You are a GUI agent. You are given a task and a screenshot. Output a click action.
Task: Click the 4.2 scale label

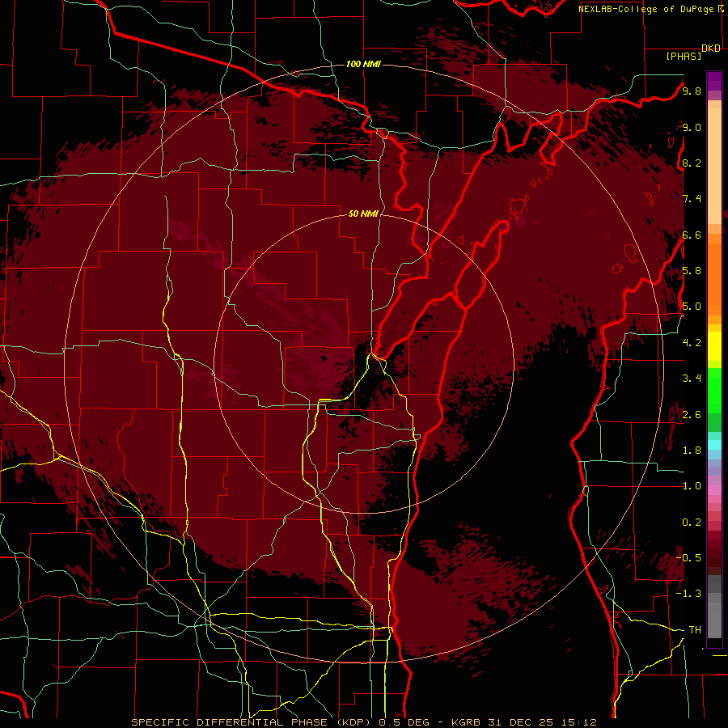[692, 343]
